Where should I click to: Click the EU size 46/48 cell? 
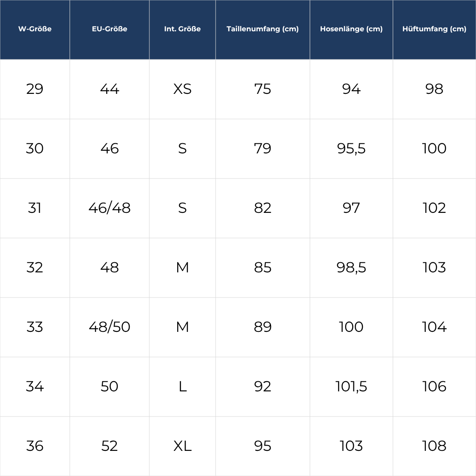pyautogui.click(x=109, y=208)
